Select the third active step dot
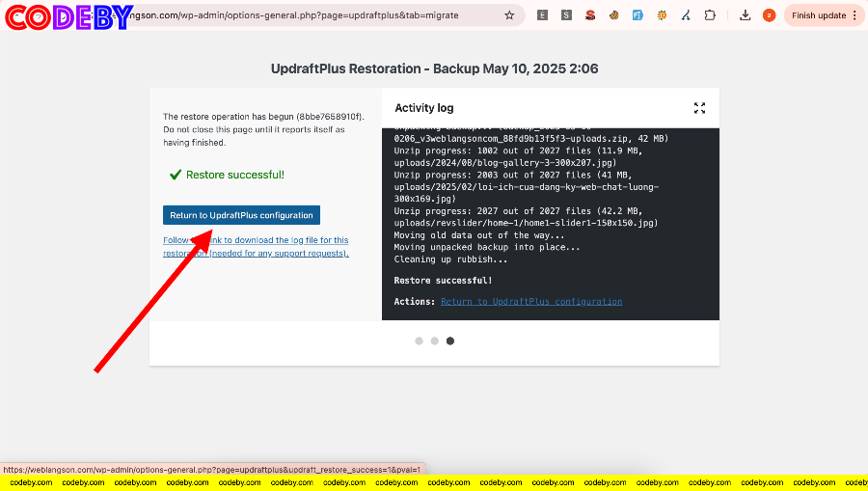The width and height of the screenshot is (868, 491). (450, 341)
